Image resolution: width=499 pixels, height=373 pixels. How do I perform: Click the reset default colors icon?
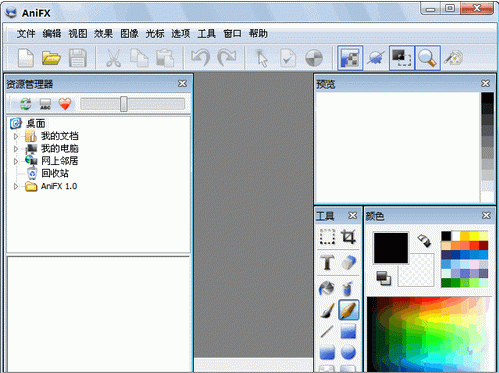point(384,278)
